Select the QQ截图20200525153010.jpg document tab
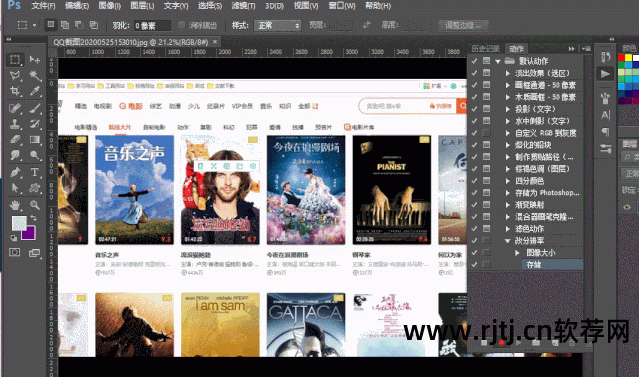Image resolution: width=639 pixels, height=377 pixels. tap(131, 42)
